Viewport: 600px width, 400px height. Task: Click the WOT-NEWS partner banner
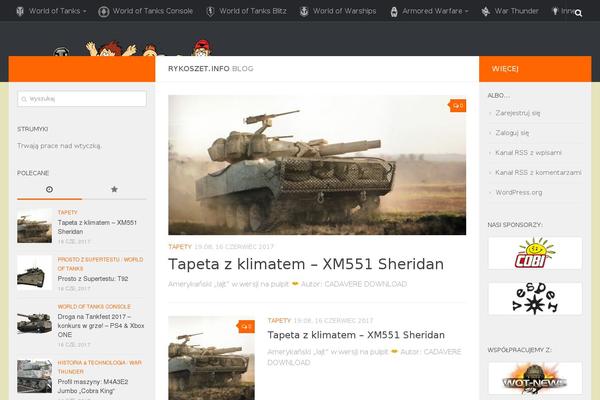click(x=535, y=378)
